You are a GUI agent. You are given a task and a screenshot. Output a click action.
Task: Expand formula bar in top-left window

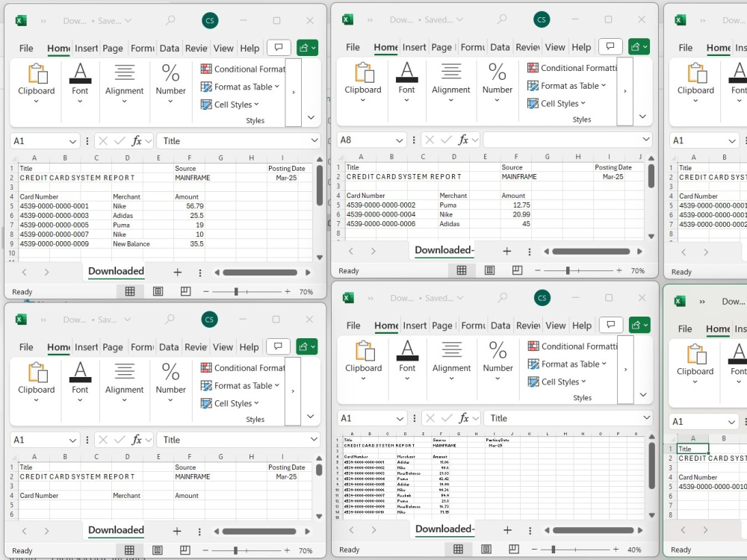pyautogui.click(x=314, y=140)
